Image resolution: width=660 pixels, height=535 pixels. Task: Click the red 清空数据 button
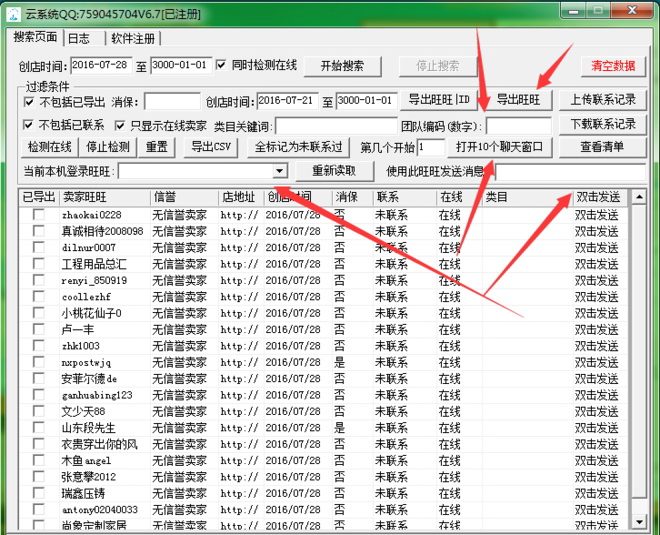click(x=613, y=66)
